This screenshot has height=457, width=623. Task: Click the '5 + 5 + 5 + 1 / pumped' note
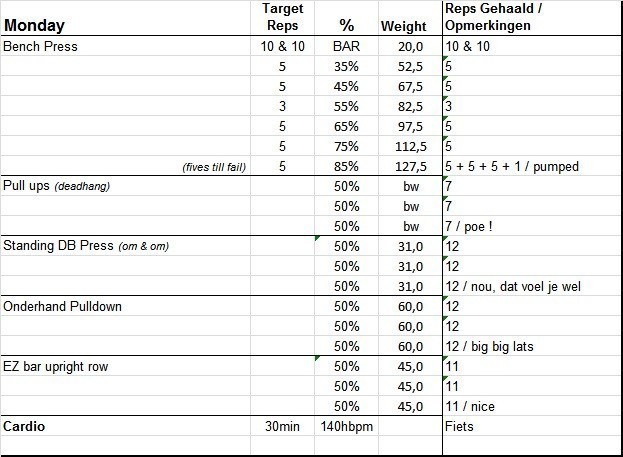pyautogui.click(x=512, y=166)
